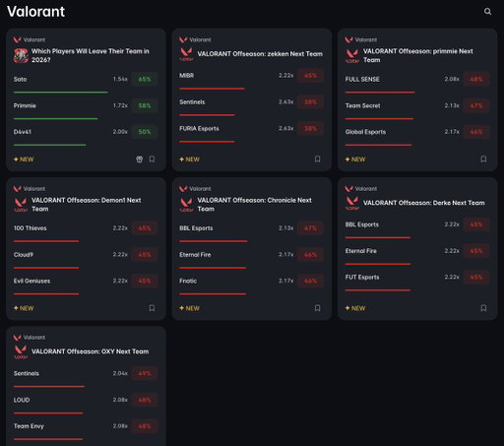Click Valorant category tag on the OXY card
The image size is (504, 446).
(30, 338)
